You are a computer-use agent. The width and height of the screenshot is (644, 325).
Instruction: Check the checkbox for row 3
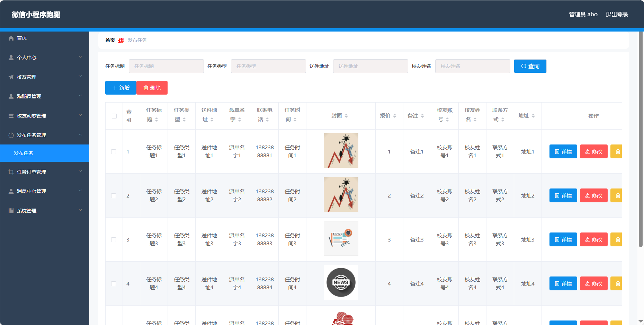tap(114, 240)
